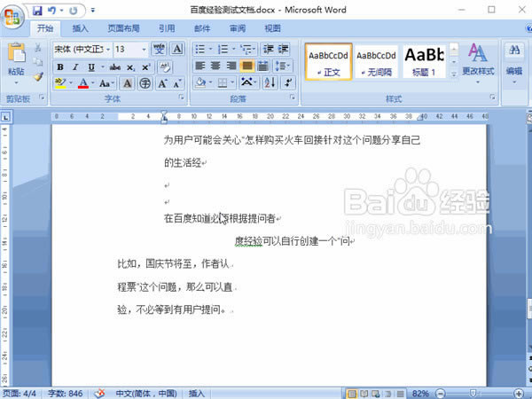Click the cut scissors icon
This screenshot has width=532, height=399.
(x=38, y=48)
